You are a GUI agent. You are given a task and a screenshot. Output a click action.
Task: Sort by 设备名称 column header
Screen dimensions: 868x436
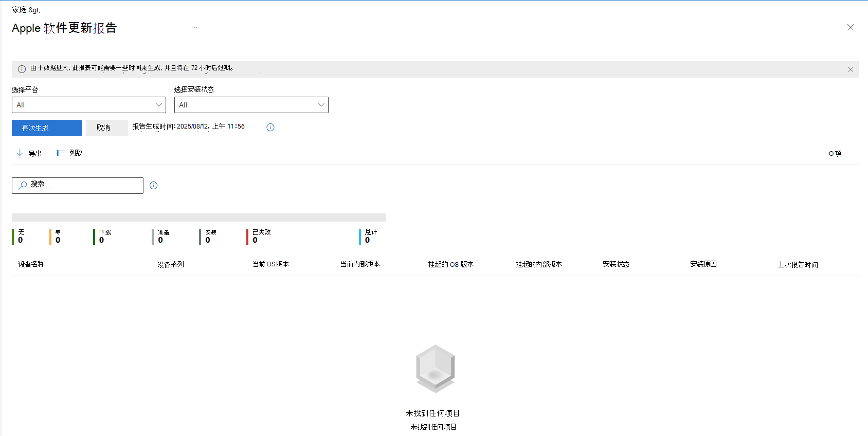tap(31, 264)
